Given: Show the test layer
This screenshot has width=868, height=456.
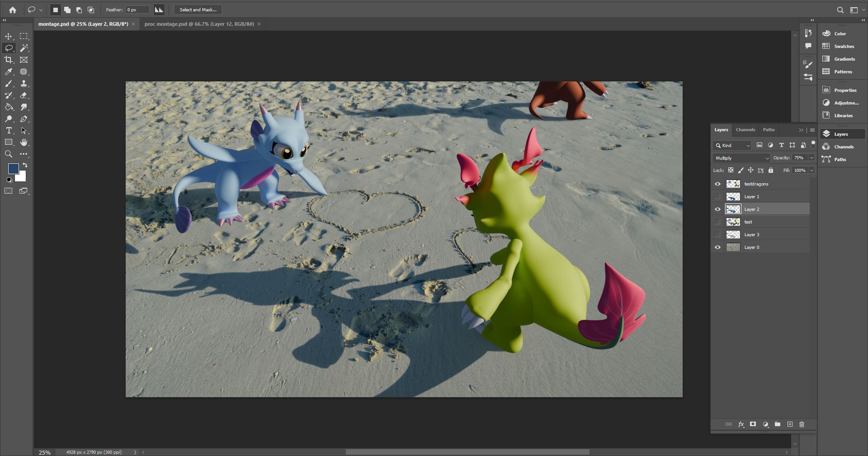Looking at the screenshot, I should (717, 222).
